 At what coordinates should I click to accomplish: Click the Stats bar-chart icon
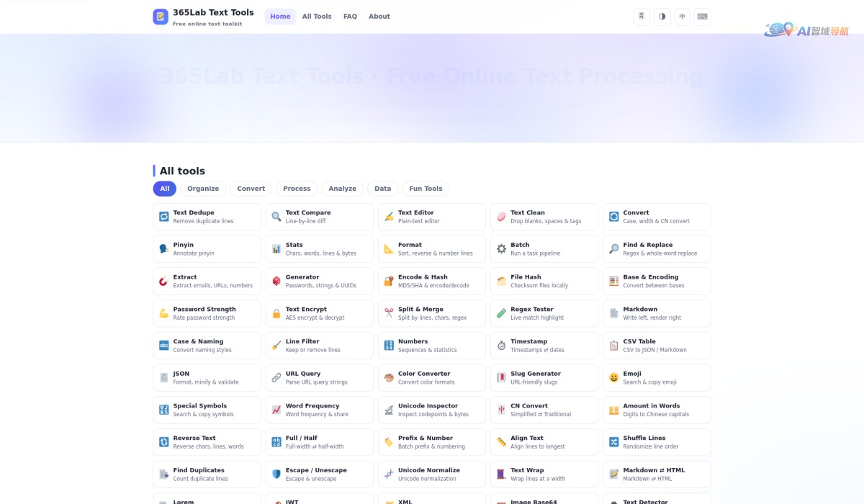(x=276, y=249)
